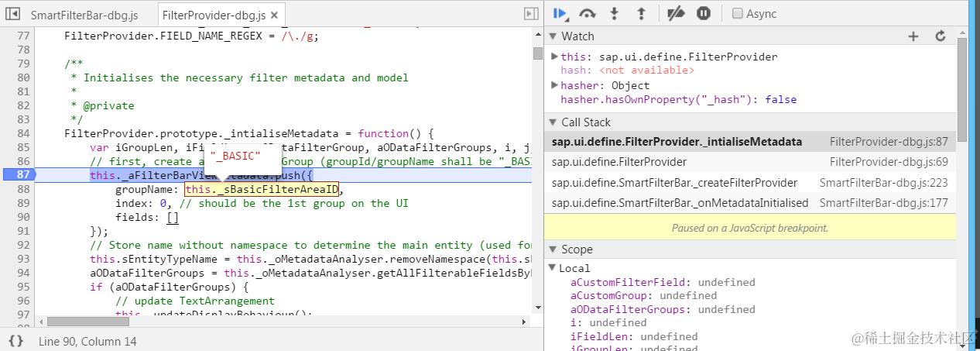Toggle the breakpoint on line 87
The image size is (980, 351).
point(18,176)
